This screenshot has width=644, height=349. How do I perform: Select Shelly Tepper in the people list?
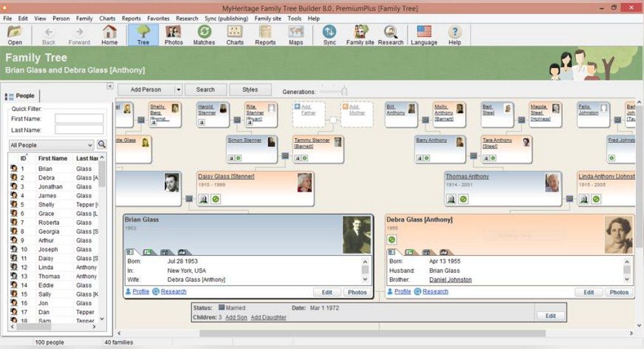tap(54, 205)
